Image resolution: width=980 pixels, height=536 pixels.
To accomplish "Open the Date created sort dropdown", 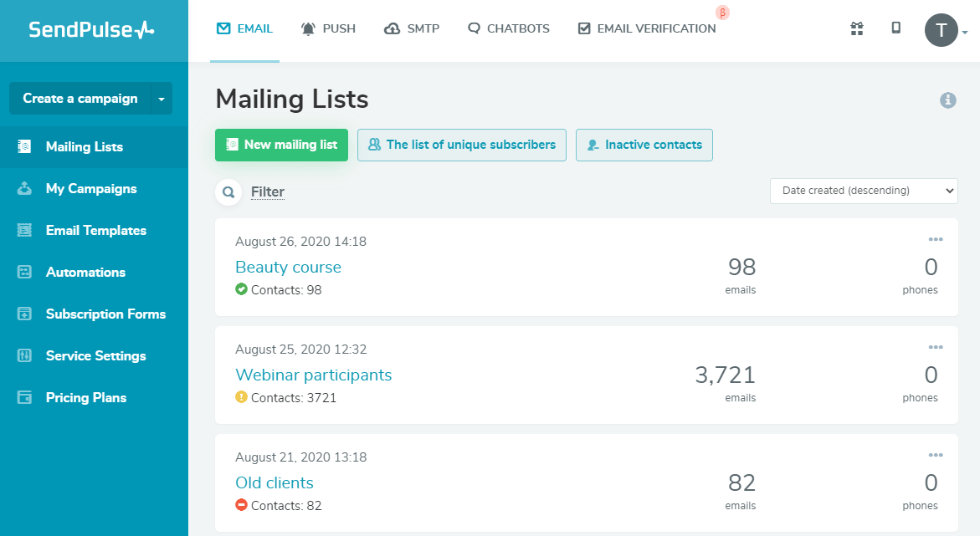I will tap(863, 191).
